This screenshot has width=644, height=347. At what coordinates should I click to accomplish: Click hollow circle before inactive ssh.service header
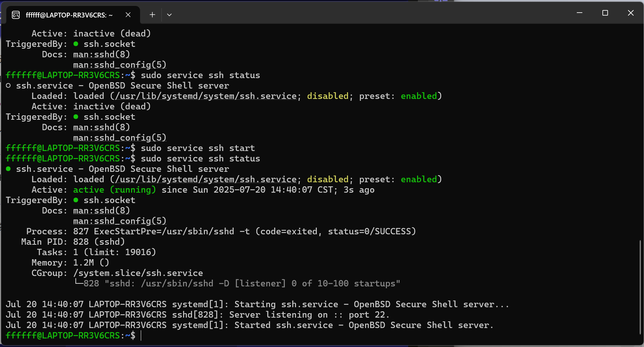8,86
